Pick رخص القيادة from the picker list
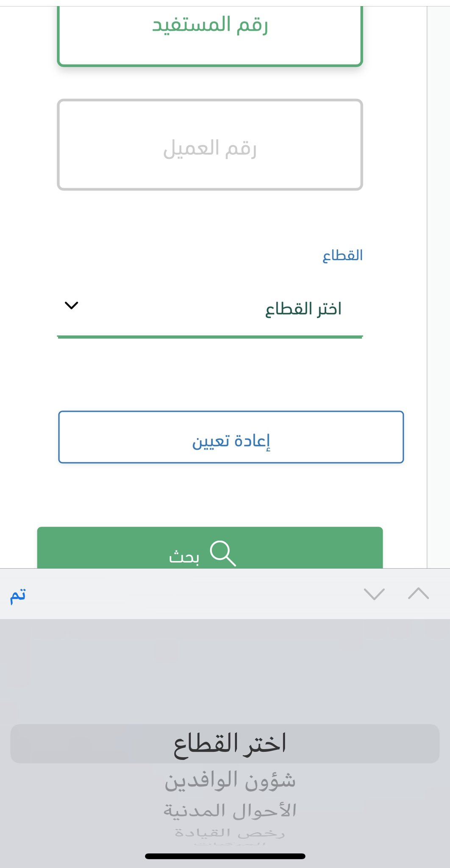 click(230, 833)
